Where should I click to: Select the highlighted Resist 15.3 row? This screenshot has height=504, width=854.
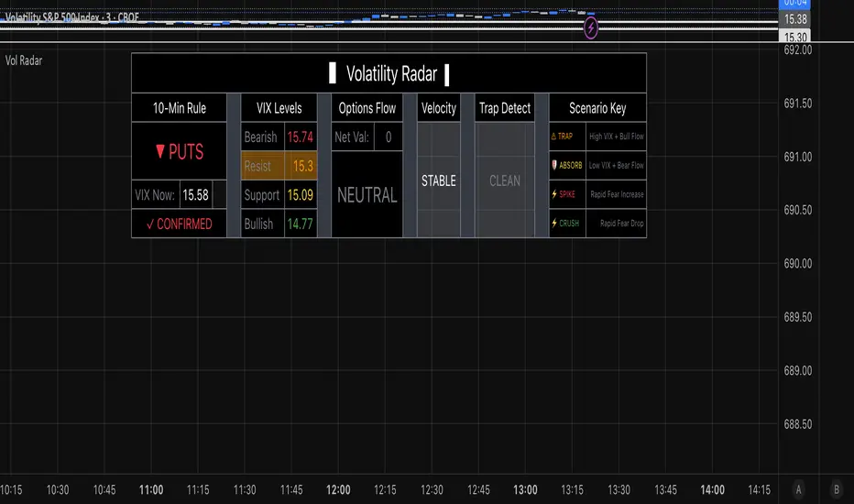click(x=279, y=166)
